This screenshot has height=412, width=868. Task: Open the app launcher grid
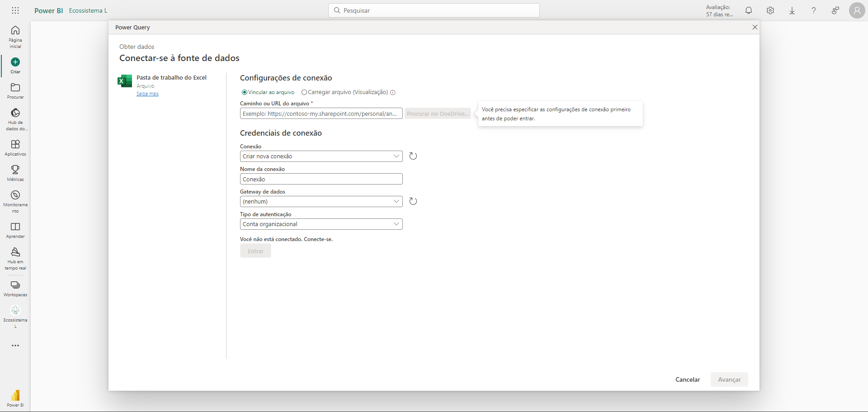[15, 10]
